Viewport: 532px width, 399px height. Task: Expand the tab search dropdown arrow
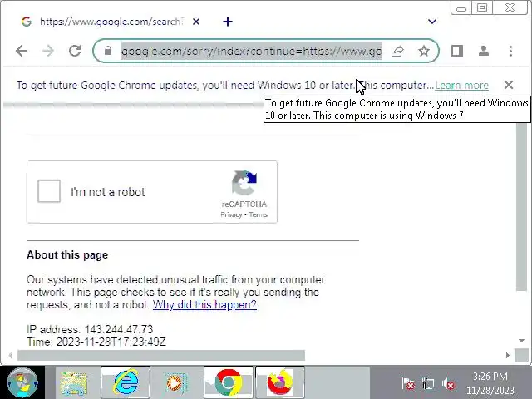(432, 22)
